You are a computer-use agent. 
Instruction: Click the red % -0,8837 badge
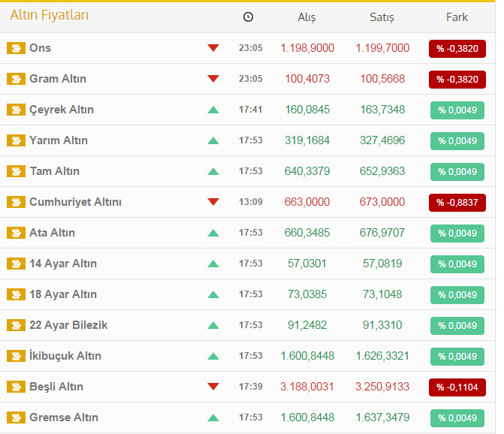pyautogui.click(x=457, y=202)
